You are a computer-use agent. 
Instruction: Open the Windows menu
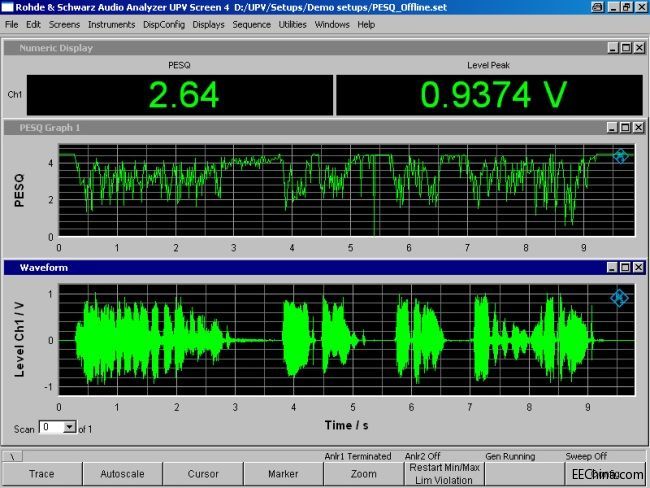tap(332, 25)
